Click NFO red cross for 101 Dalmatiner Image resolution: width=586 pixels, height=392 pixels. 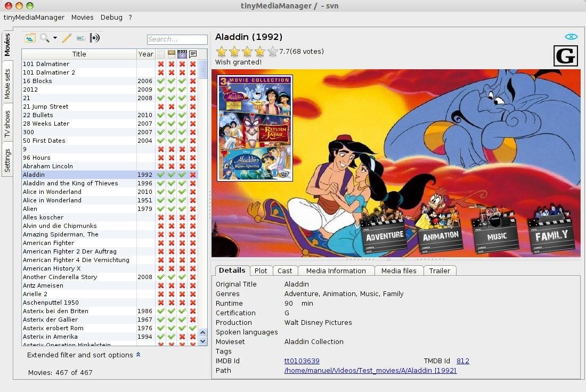pos(161,64)
